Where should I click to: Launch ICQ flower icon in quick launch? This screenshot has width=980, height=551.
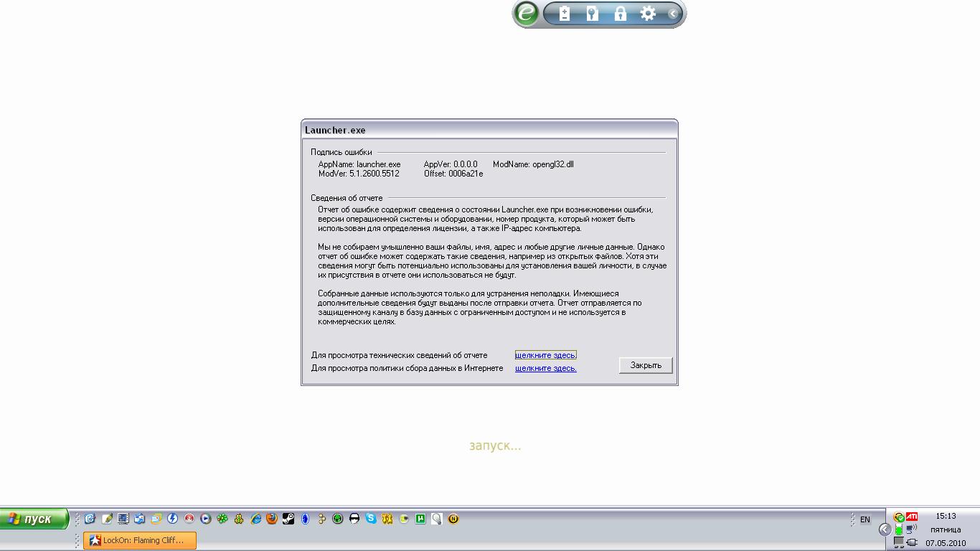point(222,519)
